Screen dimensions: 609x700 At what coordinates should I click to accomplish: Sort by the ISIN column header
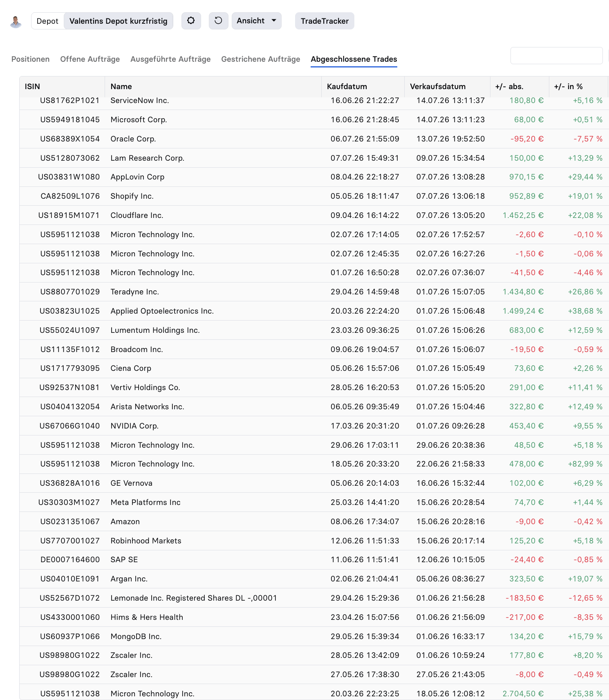coord(62,87)
